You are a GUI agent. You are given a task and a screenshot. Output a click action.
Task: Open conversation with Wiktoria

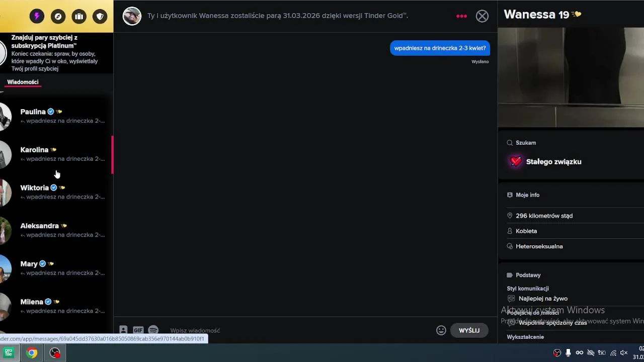tap(55, 192)
